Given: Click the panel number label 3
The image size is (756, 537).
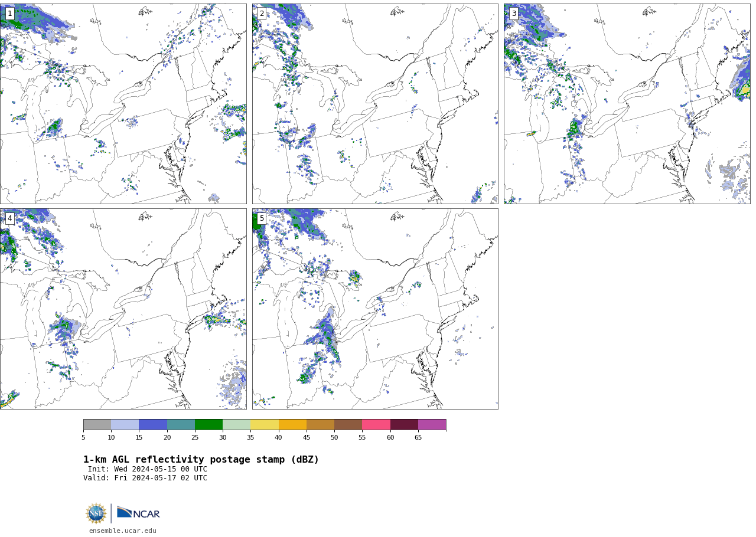Looking at the screenshot, I should tap(514, 14).
